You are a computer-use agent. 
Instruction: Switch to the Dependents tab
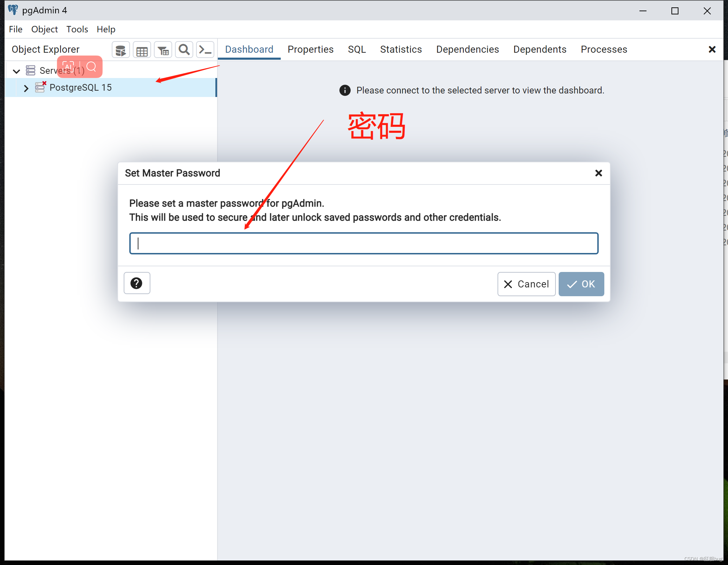pos(540,50)
